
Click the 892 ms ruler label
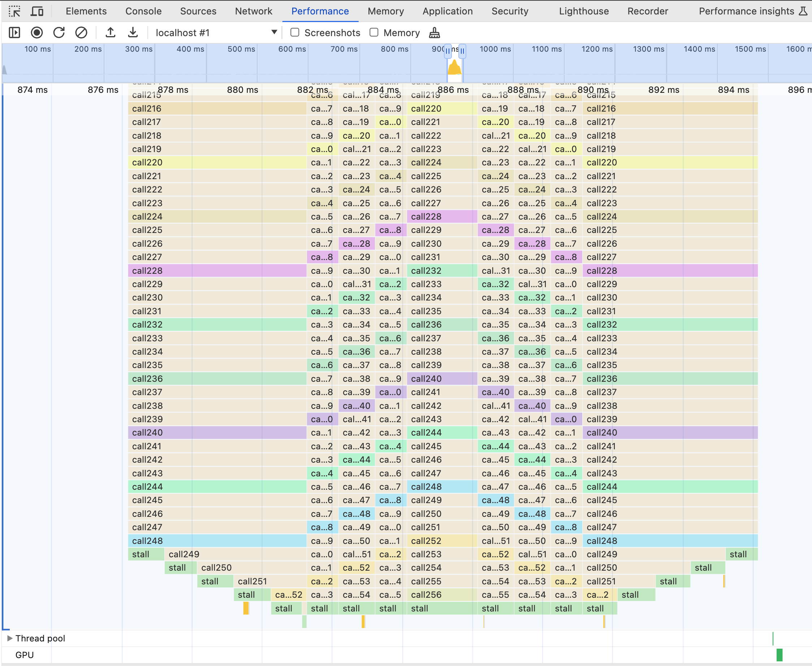click(664, 90)
